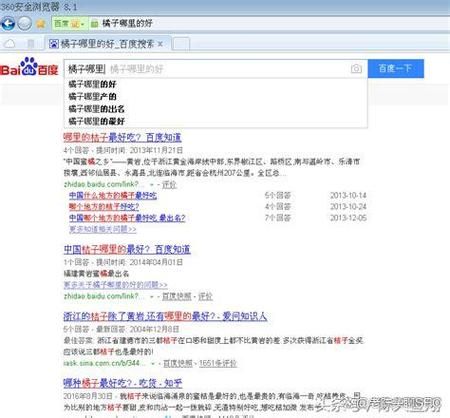Click the first green zhidao.baidu.com/link URL
Viewport: 450px width, 418px height.
coord(104,184)
